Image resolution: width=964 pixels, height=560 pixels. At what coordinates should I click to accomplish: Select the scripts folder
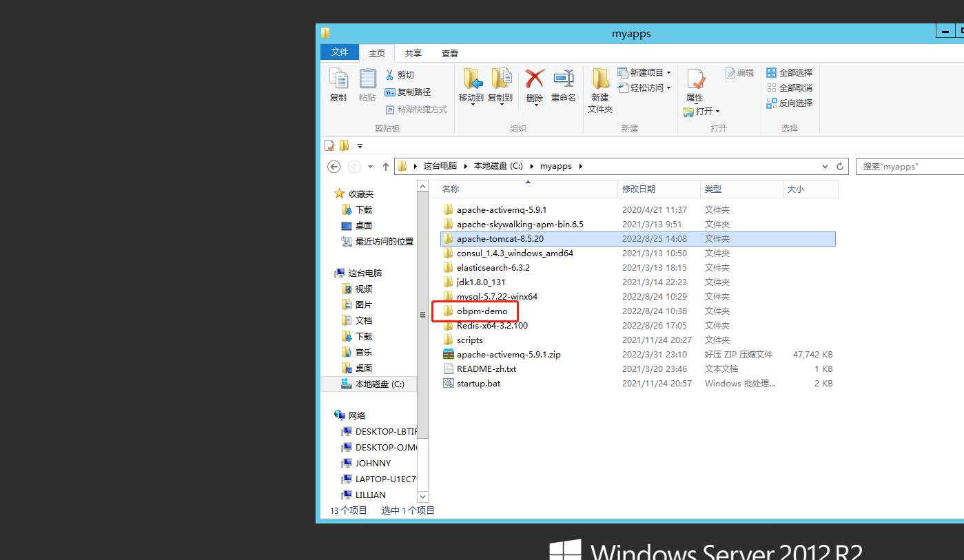point(470,340)
